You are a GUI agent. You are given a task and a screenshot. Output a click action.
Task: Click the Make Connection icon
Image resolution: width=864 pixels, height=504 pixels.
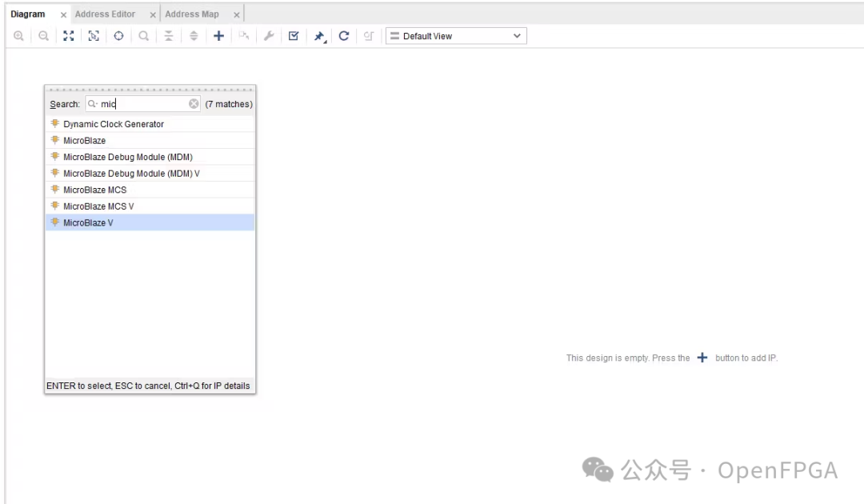[x=243, y=36]
